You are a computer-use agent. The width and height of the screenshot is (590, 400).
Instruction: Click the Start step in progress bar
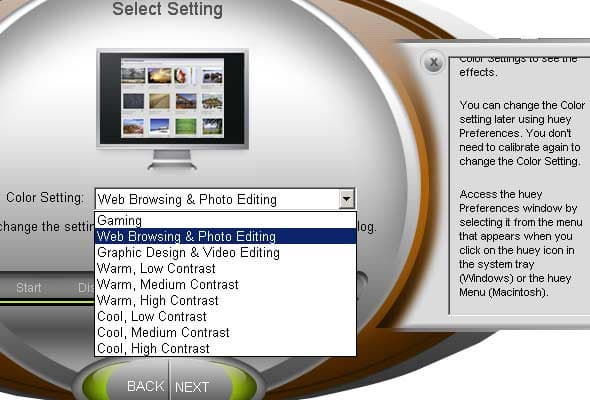pos(29,288)
